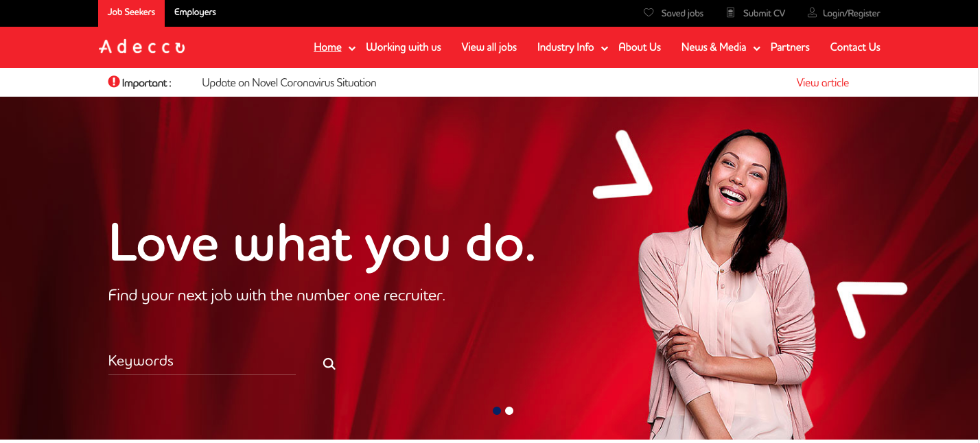Switch to the Employers tab

[195, 12]
